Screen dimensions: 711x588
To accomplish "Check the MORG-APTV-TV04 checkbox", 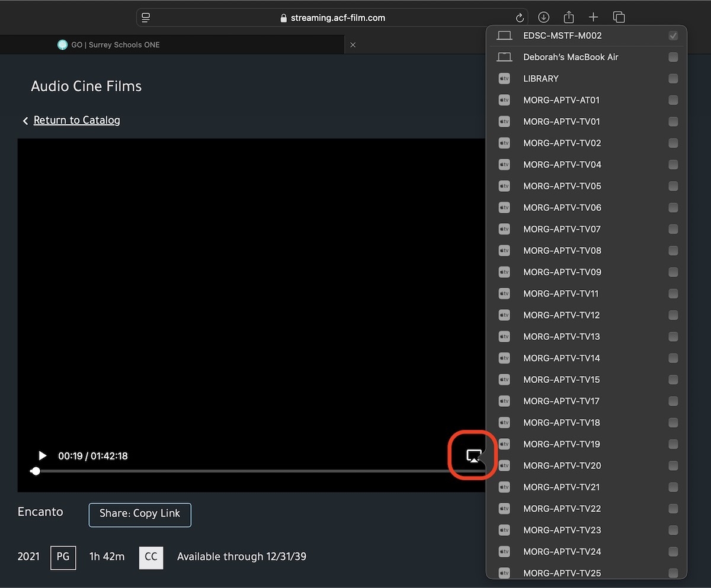I will click(673, 165).
